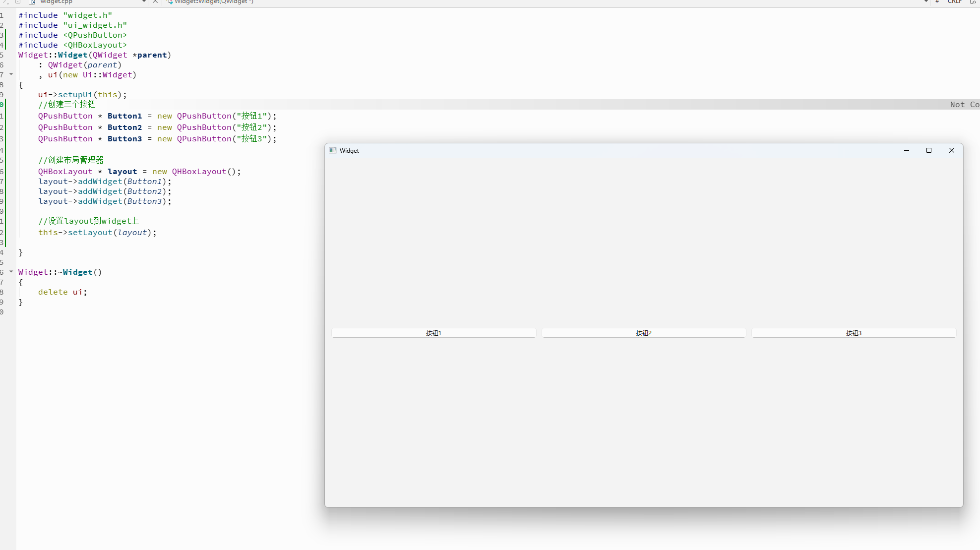Screen dimensions: 980x550
Task: Click the # hash icon in editor toolbar
Action: click(x=937, y=2)
